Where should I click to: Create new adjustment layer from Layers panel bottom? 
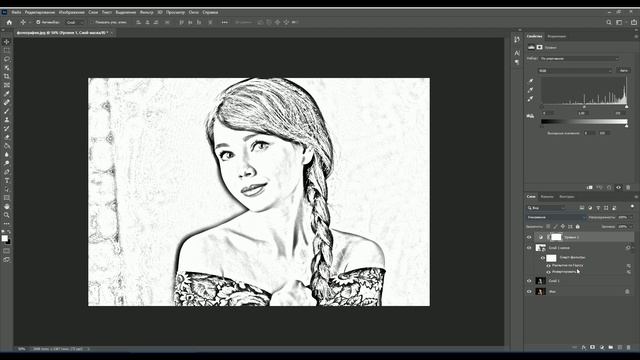(602, 347)
